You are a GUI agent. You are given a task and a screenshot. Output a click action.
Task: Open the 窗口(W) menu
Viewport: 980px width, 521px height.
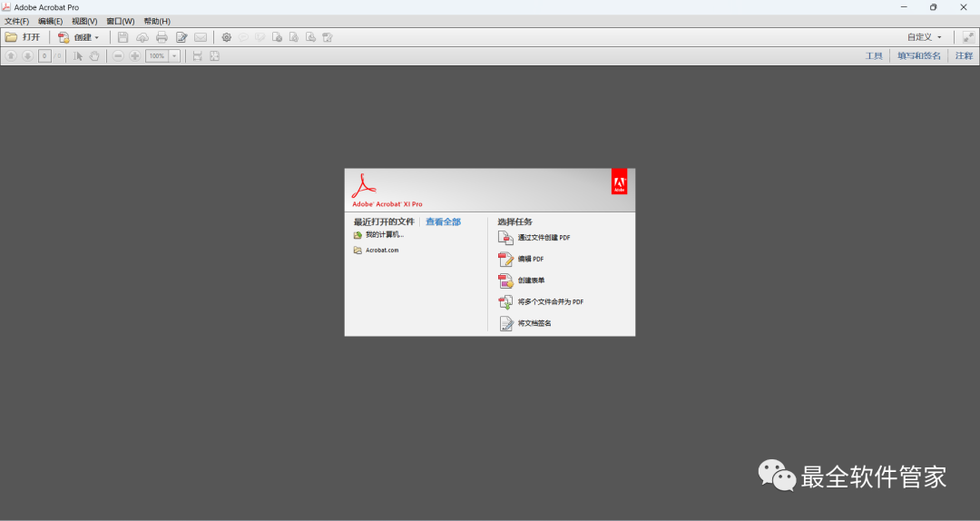pyautogui.click(x=121, y=21)
